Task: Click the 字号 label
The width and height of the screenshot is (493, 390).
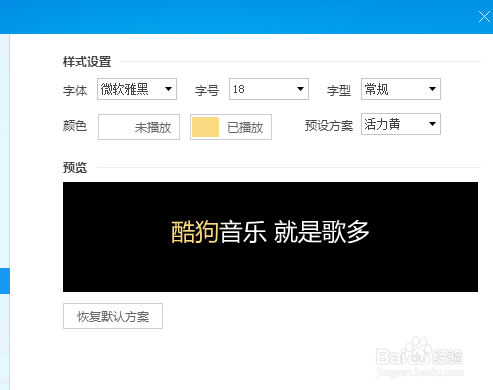Action: [207, 91]
